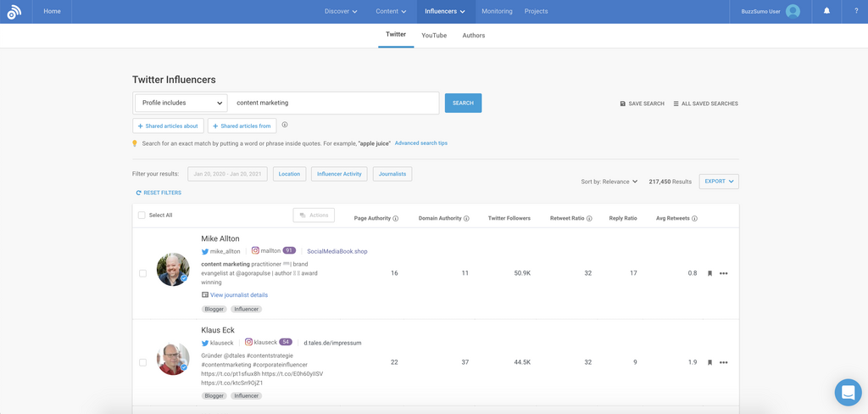Click the Page Authority info icon
Viewport: 868px width, 414px height.
pyautogui.click(x=396, y=219)
